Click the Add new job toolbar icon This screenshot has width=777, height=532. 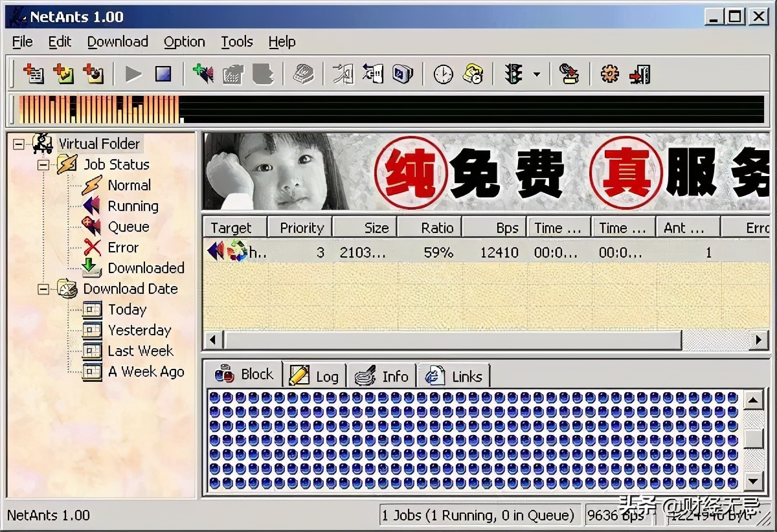33,74
